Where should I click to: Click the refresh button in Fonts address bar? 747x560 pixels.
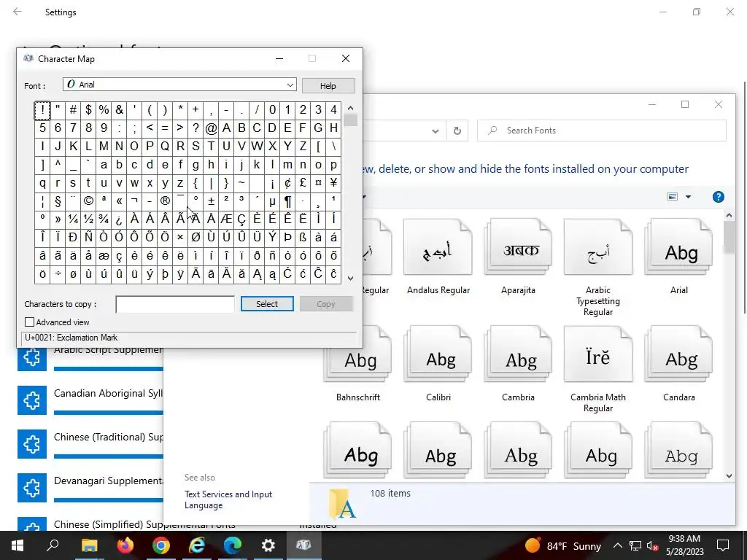click(x=457, y=131)
